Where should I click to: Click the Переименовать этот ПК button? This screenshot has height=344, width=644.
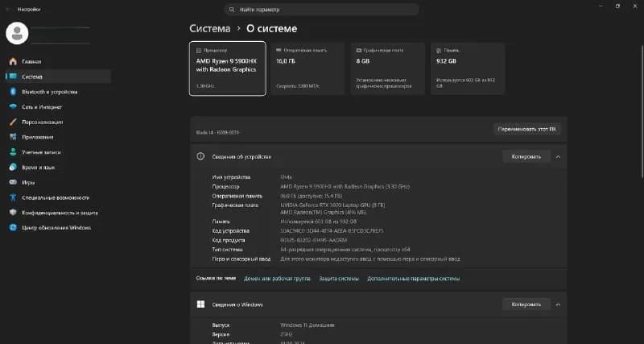pos(527,129)
